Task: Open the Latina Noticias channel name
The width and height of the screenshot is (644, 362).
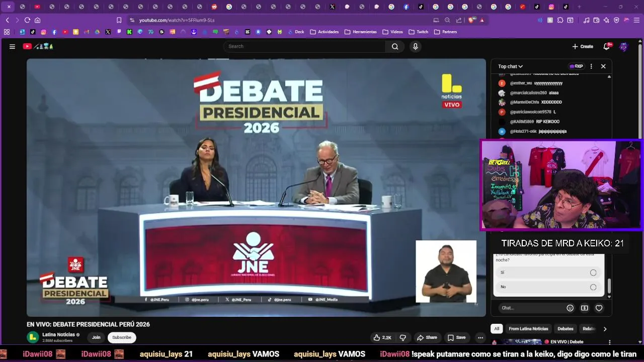Action: click(58, 335)
